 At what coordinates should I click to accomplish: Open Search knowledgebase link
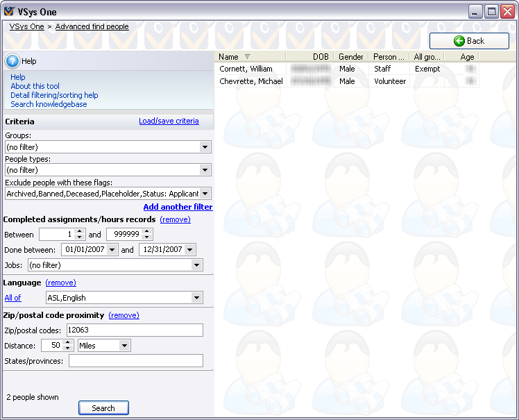pyautogui.click(x=49, y=104)
